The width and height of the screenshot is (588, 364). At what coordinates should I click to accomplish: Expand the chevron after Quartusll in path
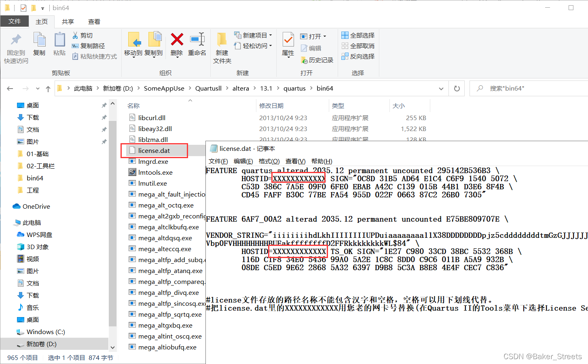click(x=227, y=89)
